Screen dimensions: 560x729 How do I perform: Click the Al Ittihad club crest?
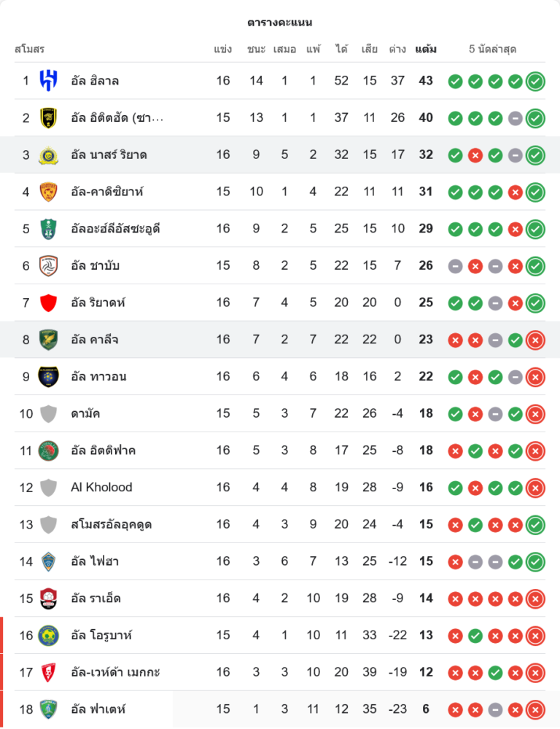[48, 117]
